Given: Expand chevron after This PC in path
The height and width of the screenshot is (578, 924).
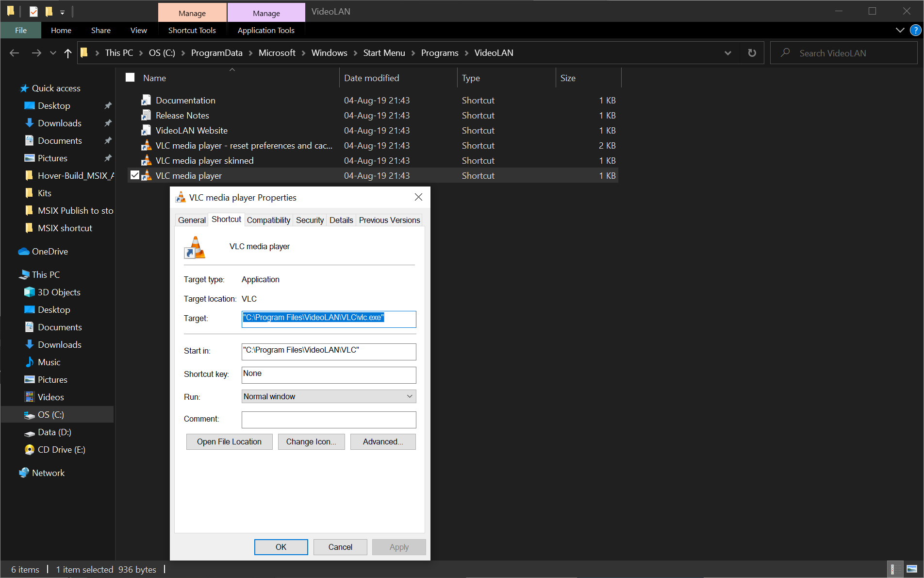Looking at the screenshot, I should click(141, 53).
